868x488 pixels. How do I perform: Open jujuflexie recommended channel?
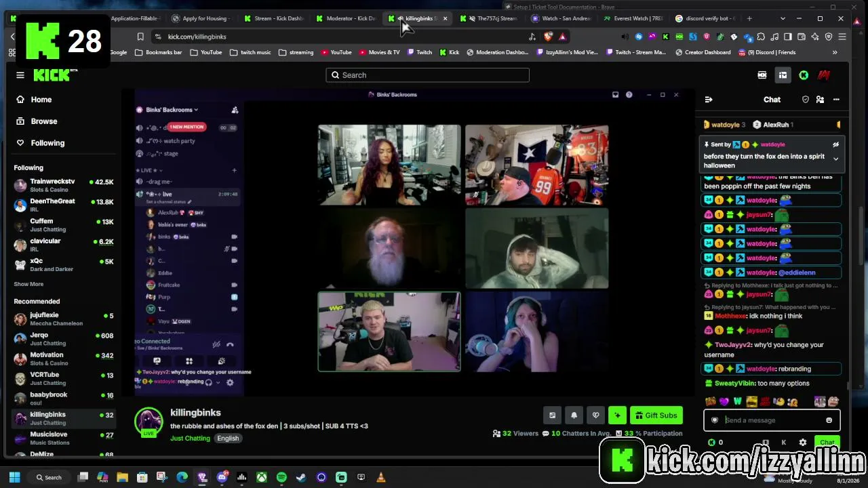click(64, 319)
